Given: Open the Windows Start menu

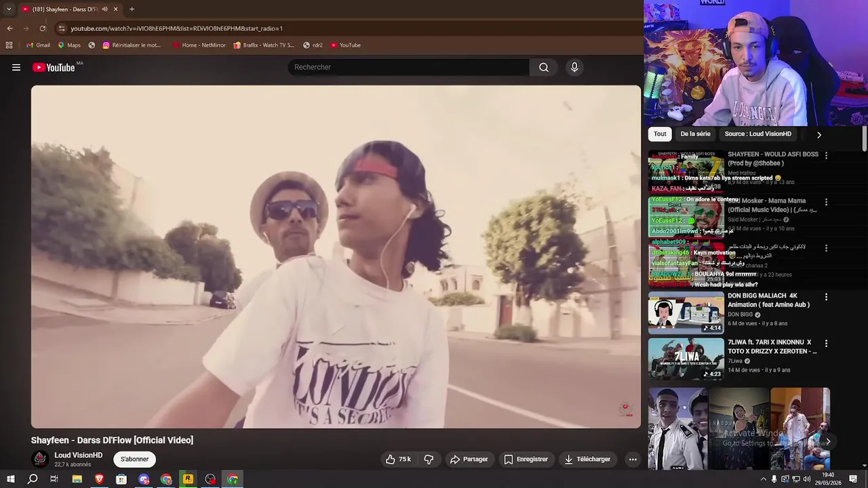Looking at the screenshot, I should pos(10,479).
